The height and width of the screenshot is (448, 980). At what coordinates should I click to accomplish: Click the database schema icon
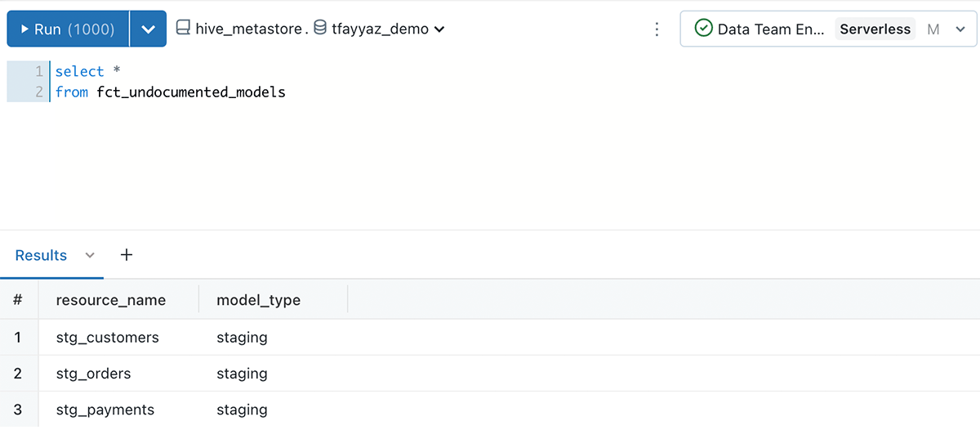coord(321,29)
